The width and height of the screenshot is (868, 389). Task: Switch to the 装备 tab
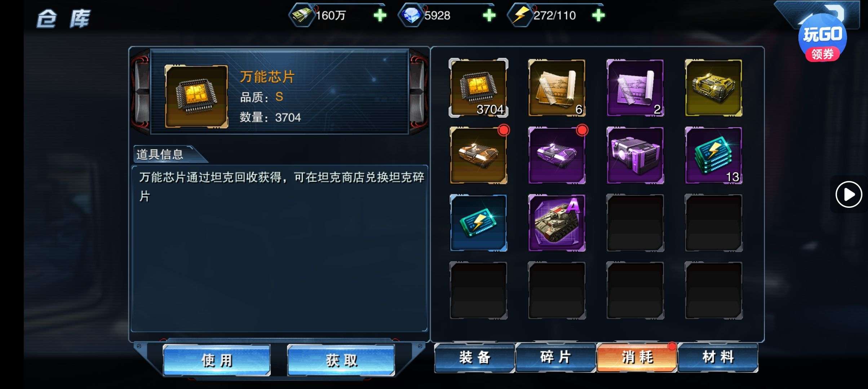[x=474, y=358]
